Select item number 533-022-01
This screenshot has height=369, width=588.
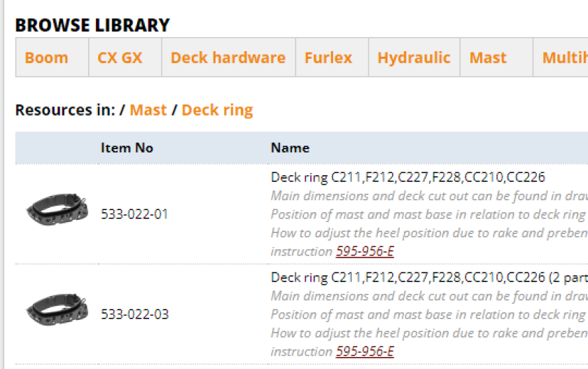(134, 214)
